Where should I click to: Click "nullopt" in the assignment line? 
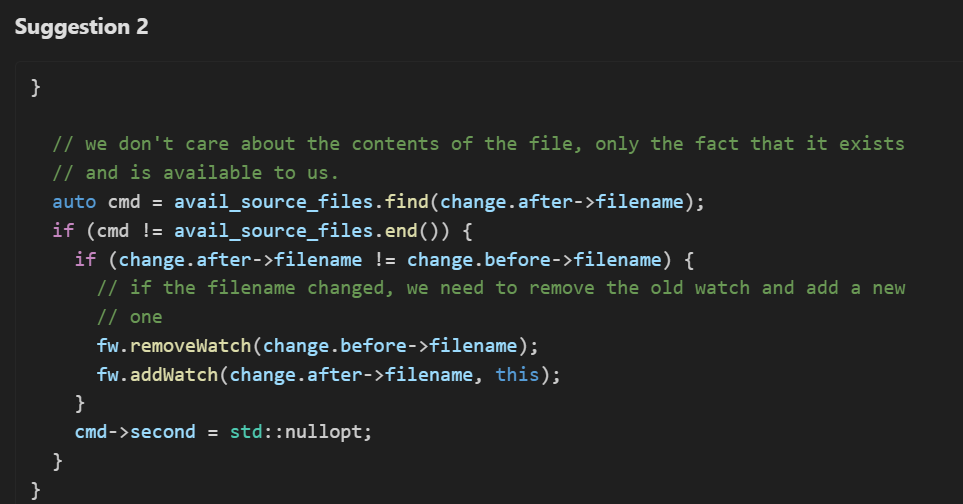point(324,432)
